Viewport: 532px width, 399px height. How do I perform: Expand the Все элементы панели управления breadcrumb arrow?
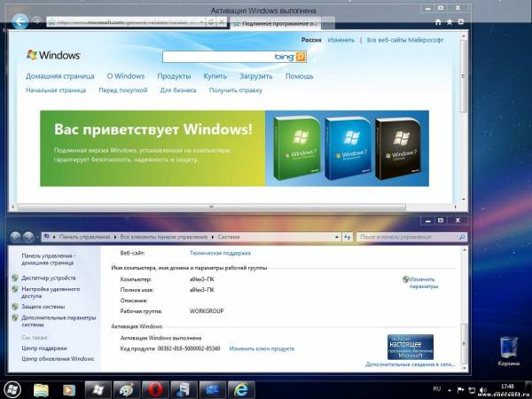pos(213,237)
